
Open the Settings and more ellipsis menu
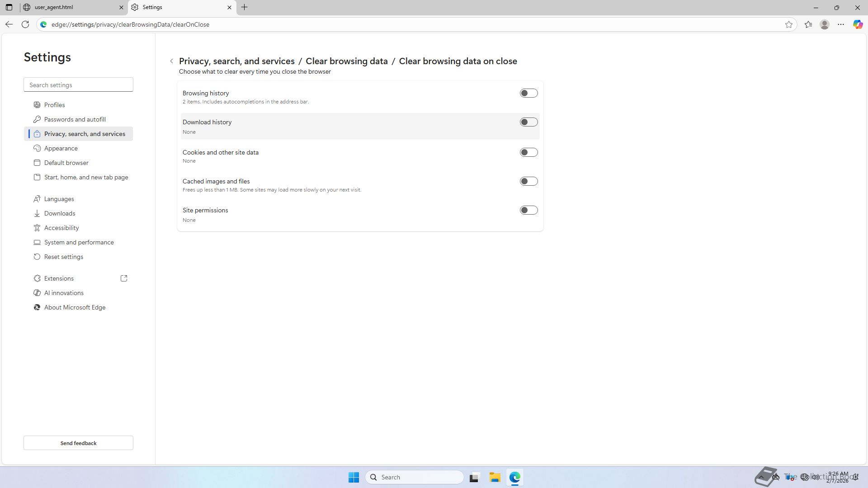click(x=841, y=24)
